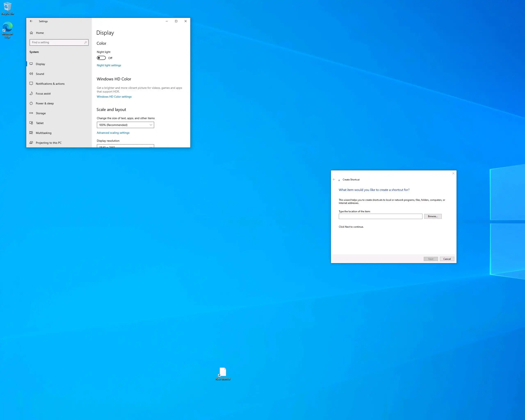Open Night light settings link
Viewport: 525px width, 420px height.
pyautogui.click(x=109, y=65)
